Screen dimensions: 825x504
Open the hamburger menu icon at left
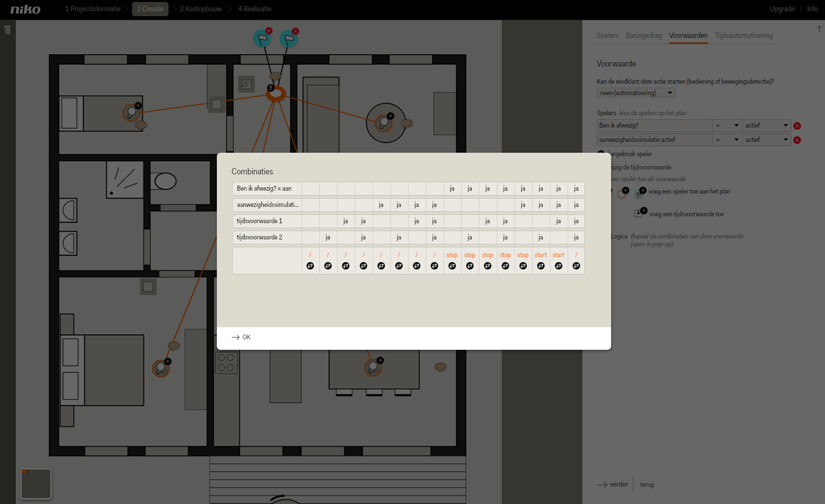7,30
